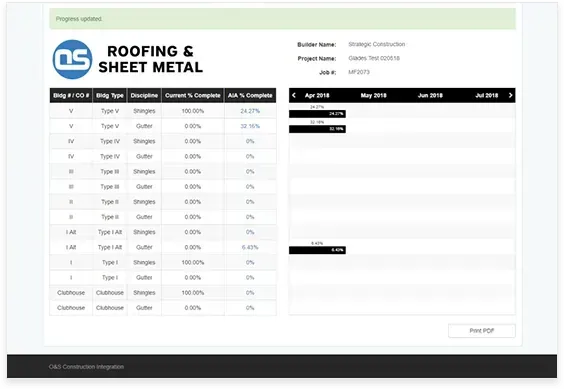Screen dimensions: 564x389
Task: Click 100.00% for Clubhouse Shingles
Action: 193,293
